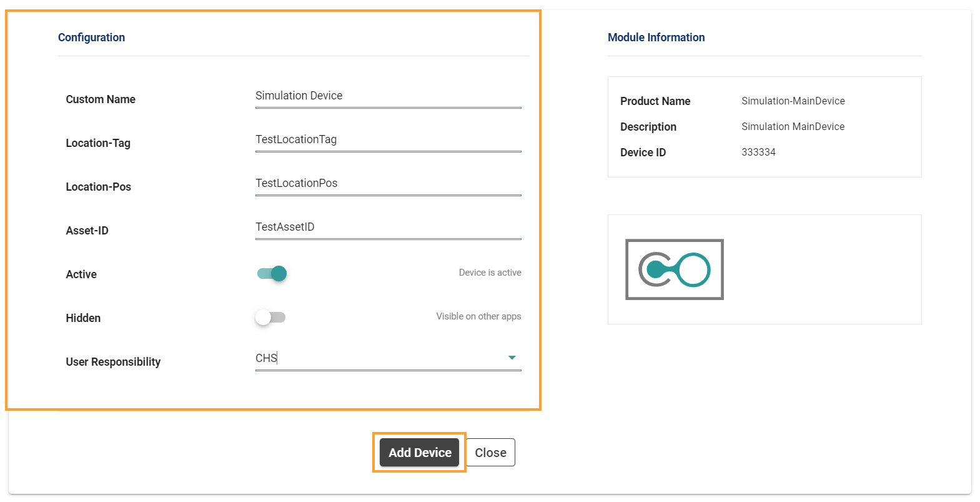Screen dimensions: 980x502
Task: Click into the Location-Pos input field
Action: point(387,183)
